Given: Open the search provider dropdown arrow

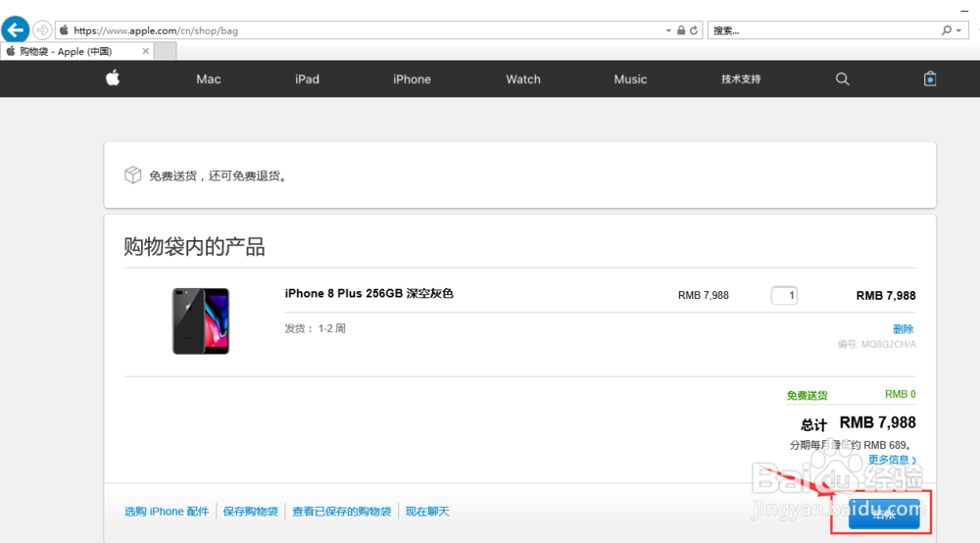Looking at the screenshot, I should pyautogui.click(x=958, y=30).
